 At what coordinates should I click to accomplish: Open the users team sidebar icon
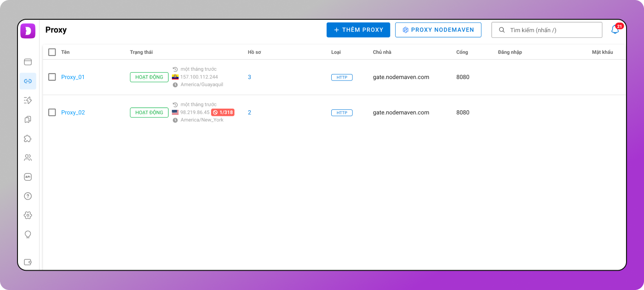tap(28, 158)
